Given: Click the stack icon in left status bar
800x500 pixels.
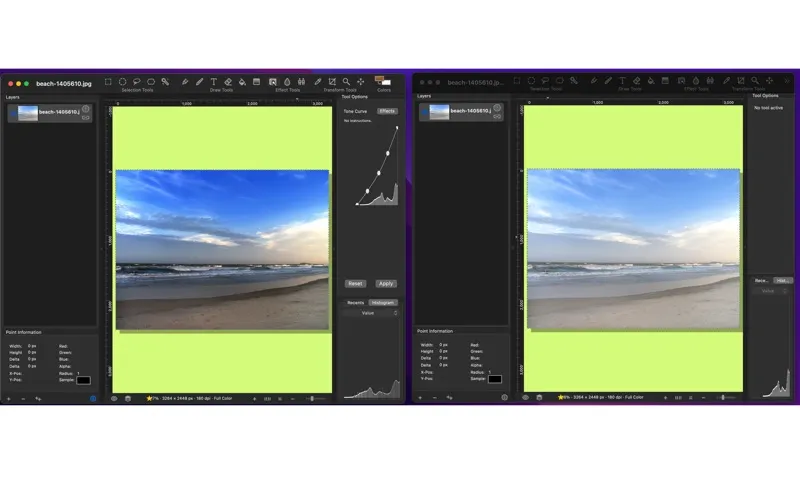Looking at the screenshot, I should pyautogui.click(x=128, y=399).
